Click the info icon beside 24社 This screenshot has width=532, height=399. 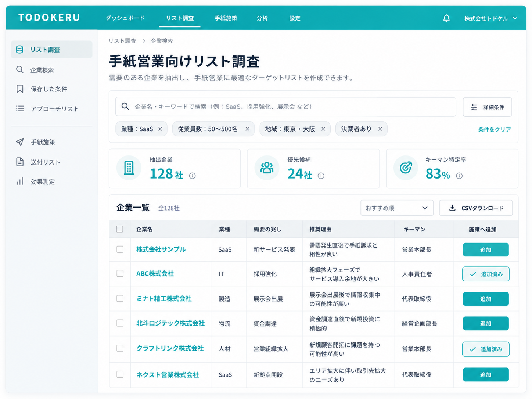[x=321, y=176]
